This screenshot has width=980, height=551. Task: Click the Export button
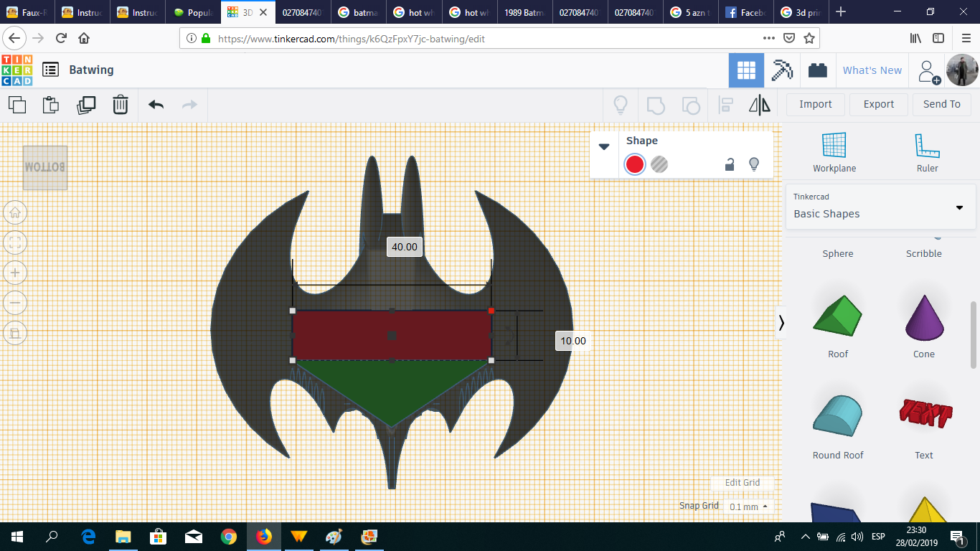(879, 105)
